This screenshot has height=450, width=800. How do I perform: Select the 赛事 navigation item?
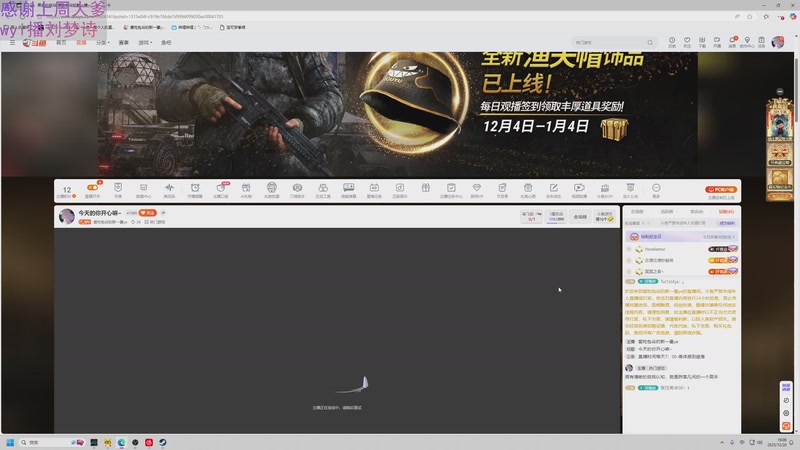coord(123,43)
